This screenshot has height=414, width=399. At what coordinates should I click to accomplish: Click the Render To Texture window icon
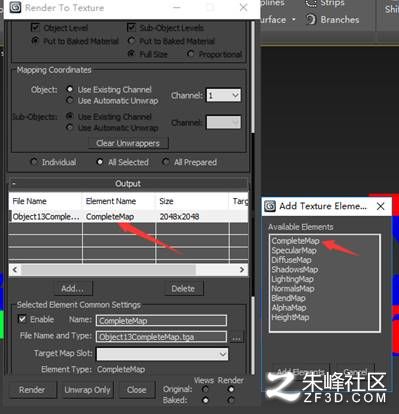(x=15, y=7)
